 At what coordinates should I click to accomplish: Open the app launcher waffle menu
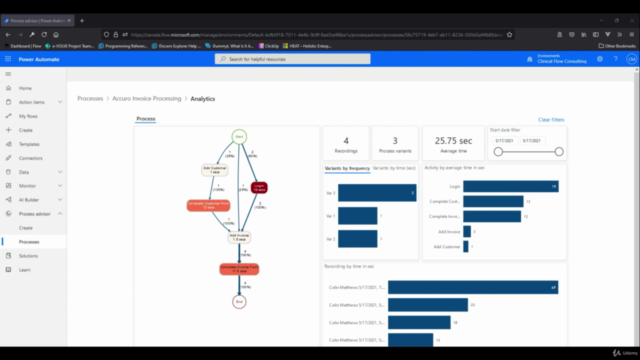pos(8,59)
